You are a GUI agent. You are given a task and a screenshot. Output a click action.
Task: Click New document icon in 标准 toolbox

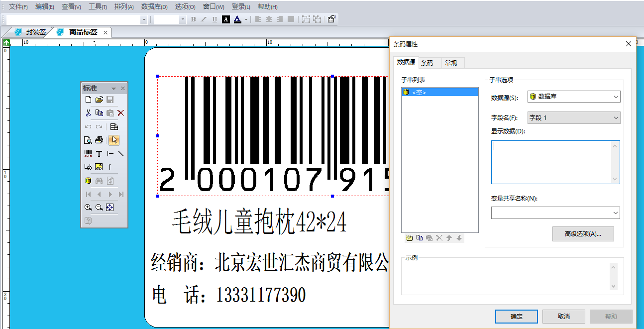[88, 100]
